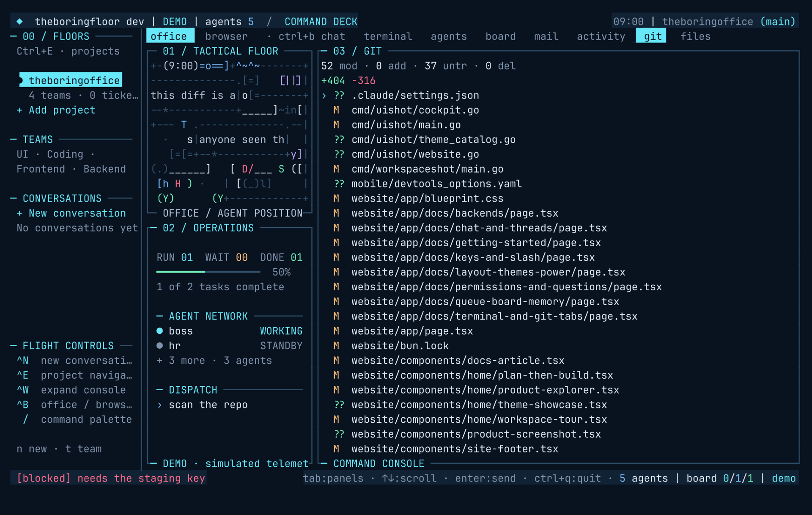This screenshot has width=812, height=515.
Task: Click the command palette shortcut
Action: pyautogui.click(x=77, y=419)
